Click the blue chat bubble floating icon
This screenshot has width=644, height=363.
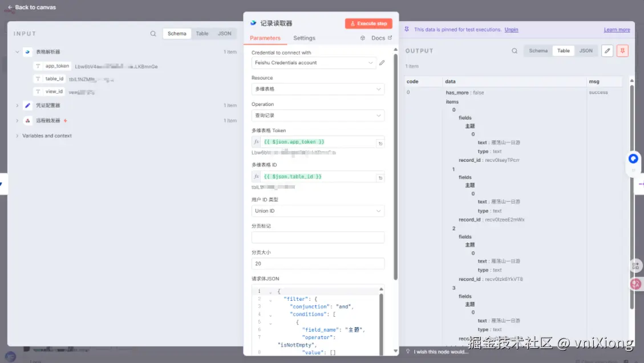tap(633, 159)
